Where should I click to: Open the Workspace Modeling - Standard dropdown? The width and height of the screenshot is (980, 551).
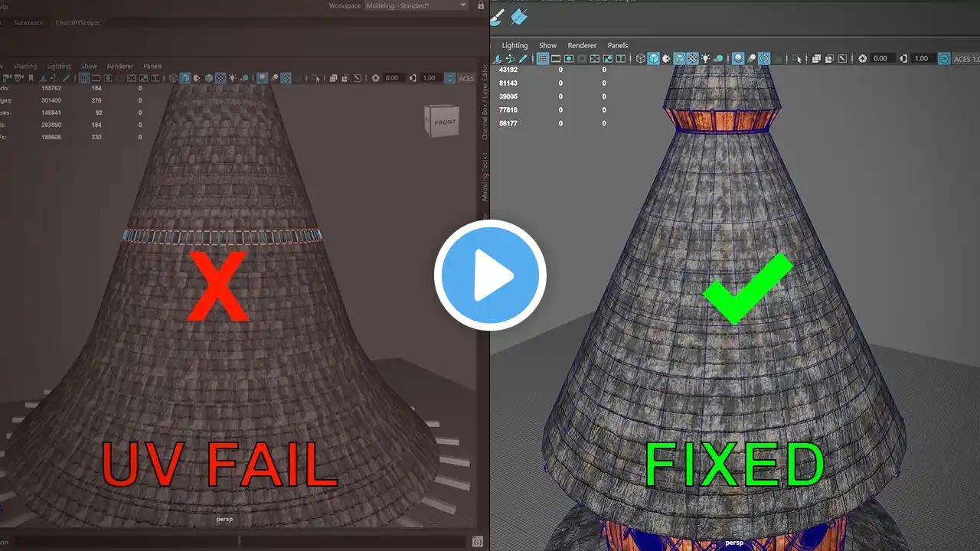398,5
